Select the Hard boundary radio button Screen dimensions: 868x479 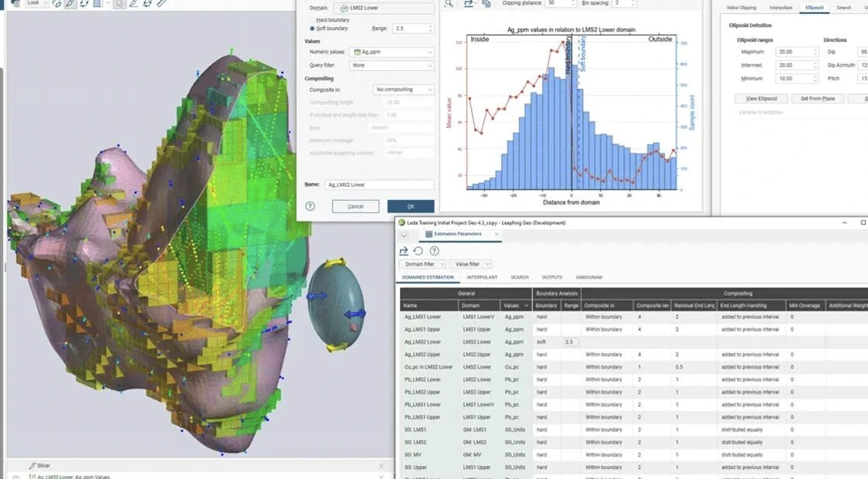click(x=312, y=20)
